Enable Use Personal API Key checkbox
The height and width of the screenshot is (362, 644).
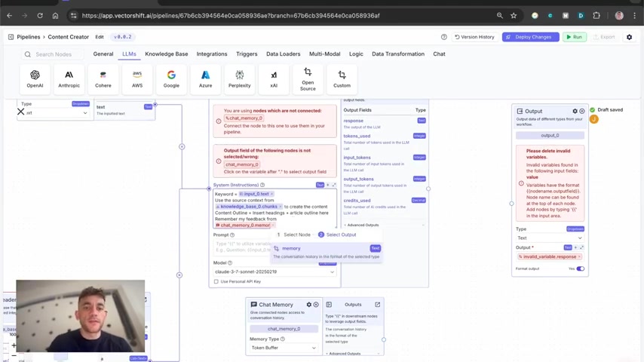pyautogui.click(x=216, y=281)
